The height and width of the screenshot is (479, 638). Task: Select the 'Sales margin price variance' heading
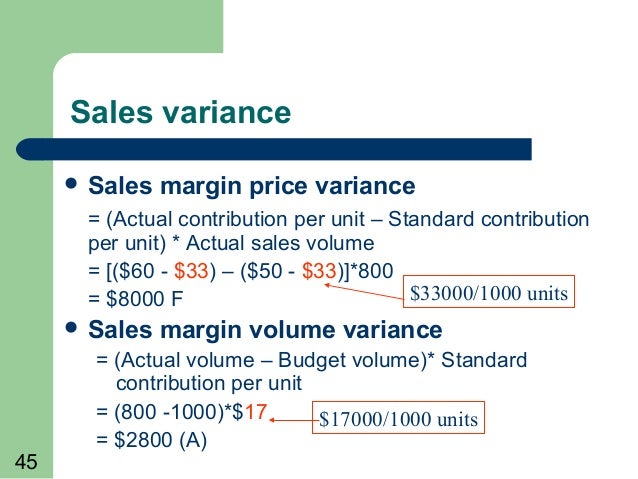(x=251, y=186)
